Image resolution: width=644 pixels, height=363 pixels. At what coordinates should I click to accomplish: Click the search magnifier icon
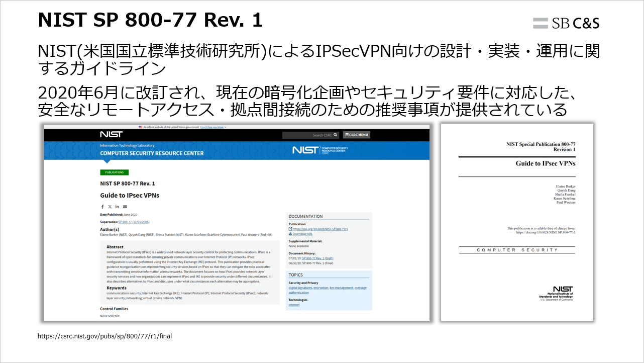[x=335, y=135]
